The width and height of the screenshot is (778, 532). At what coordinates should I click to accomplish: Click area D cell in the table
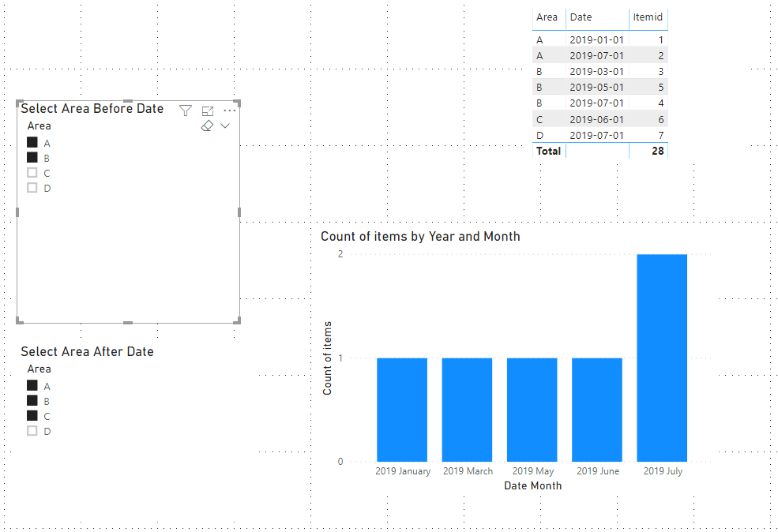tap(539, 135)
